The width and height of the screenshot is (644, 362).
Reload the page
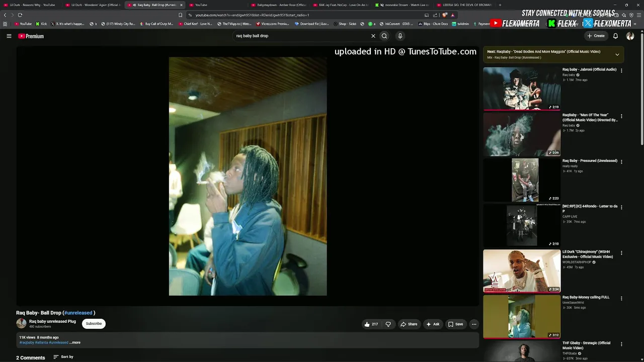(20, 15)
